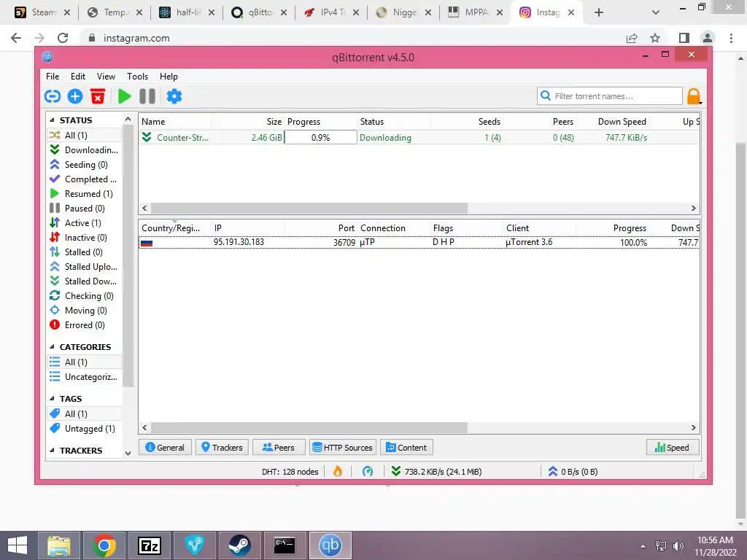Click the 0.9% progress bar
Image resolution: width=747 pixels, height=560 pixels.
(321, 138)
